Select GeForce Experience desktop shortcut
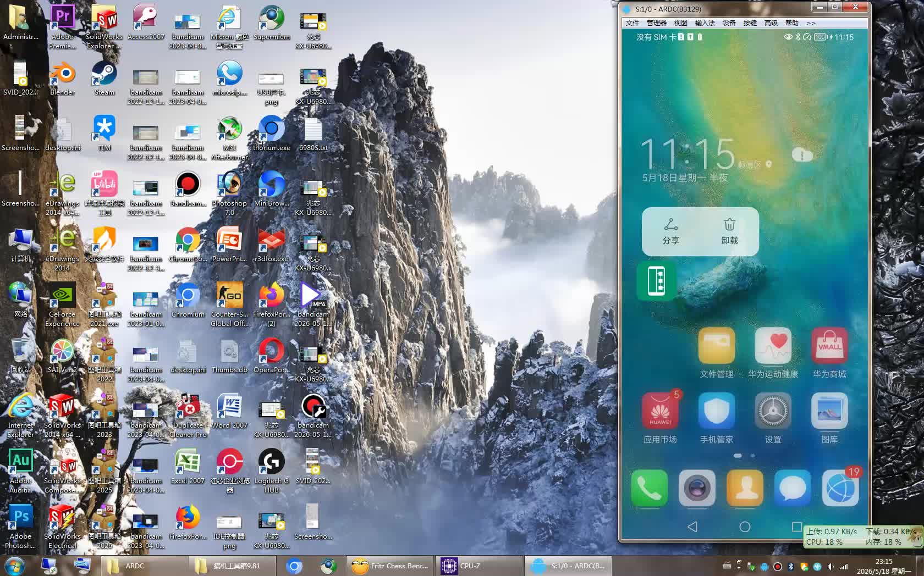 (x=62, y=304)
